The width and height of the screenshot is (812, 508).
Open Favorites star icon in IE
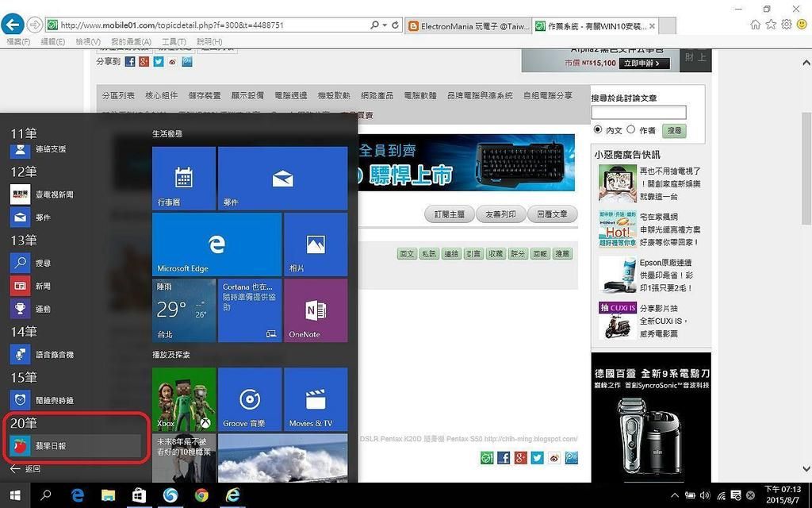(771, 25)
